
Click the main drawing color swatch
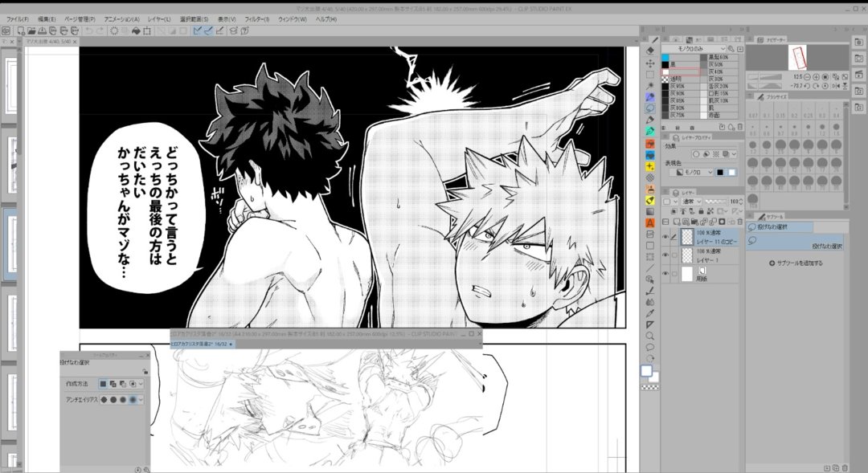tap(646, 371)
